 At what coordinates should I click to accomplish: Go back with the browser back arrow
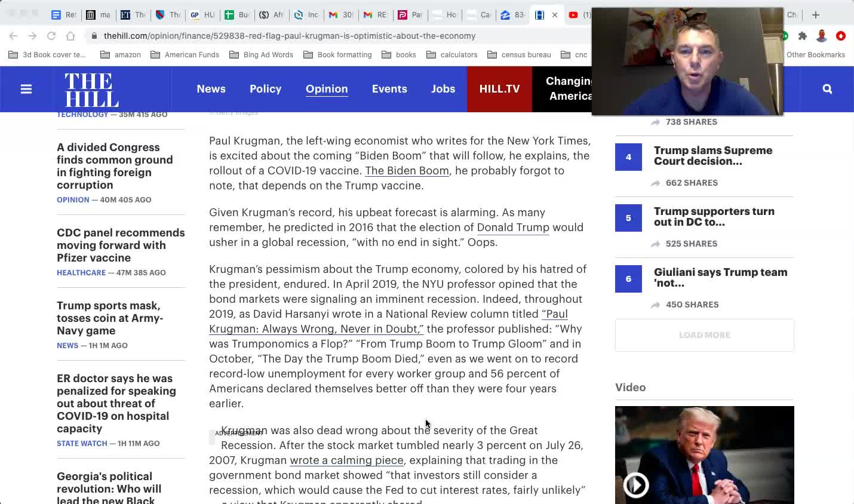point(14,36)
